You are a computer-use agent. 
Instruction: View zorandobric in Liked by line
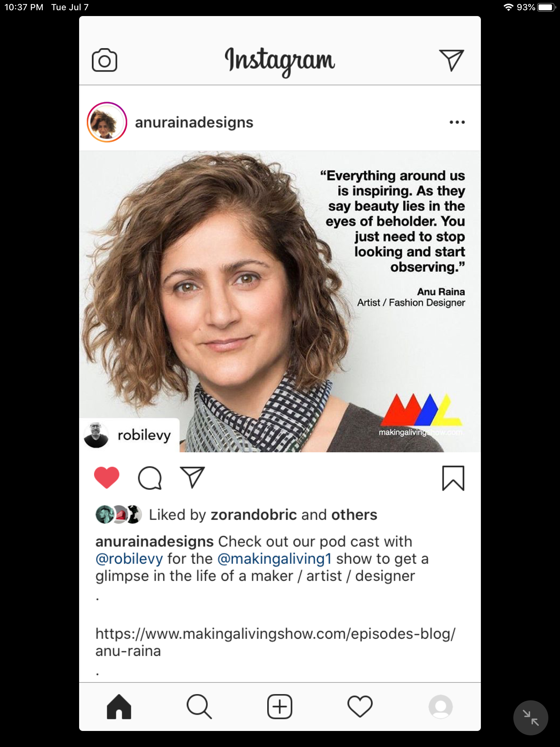(x=254, y=515)
